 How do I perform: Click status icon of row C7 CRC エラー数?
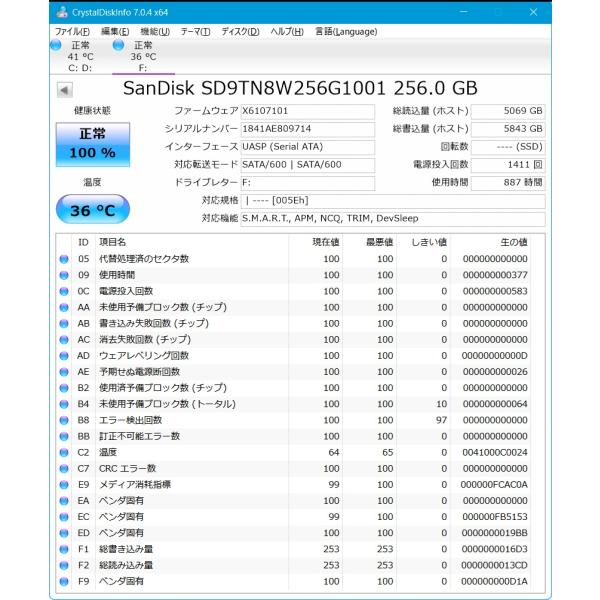click(64, 469)
